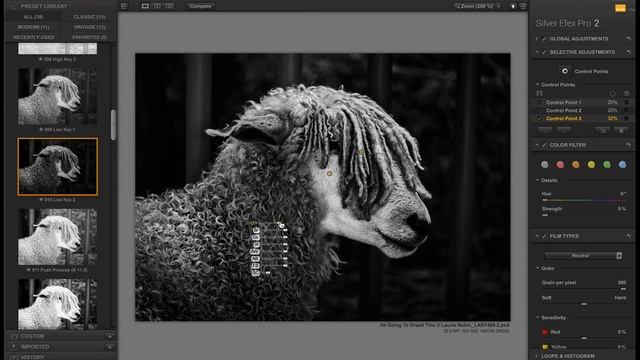Select Control Point 2 in the list
The height and width of the screenshot is (360, 640).
pyautogui.click(x=564, y=111)
